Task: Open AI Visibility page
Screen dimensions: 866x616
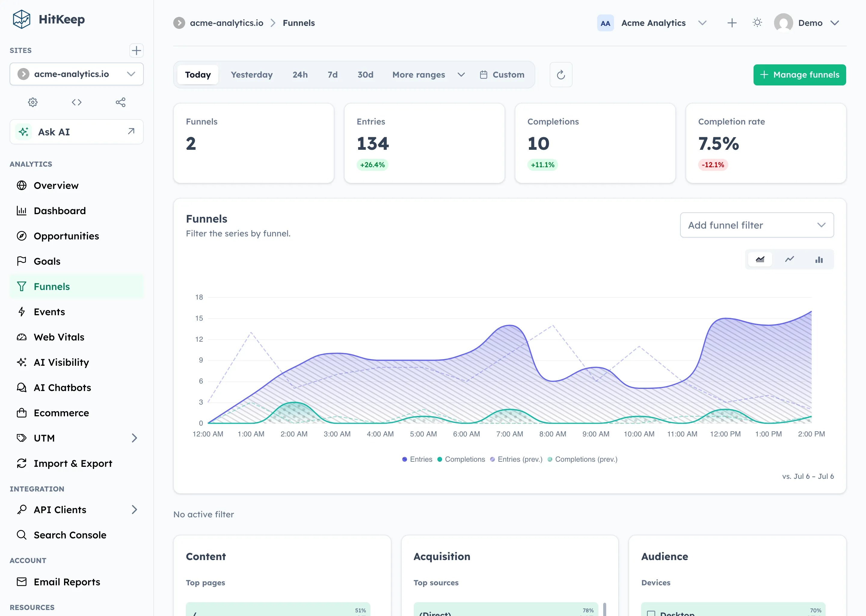Action: click(77, 362)
